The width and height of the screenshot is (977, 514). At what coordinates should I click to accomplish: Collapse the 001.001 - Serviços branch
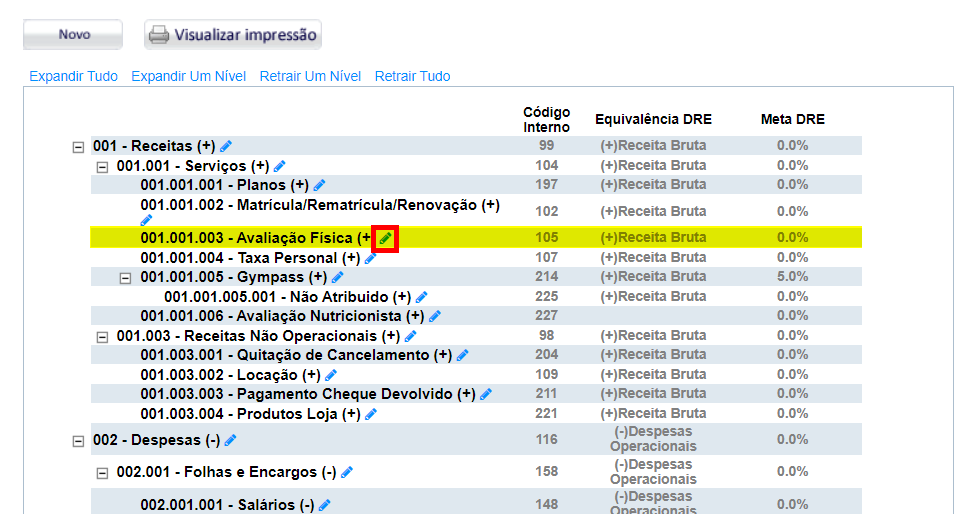pos(102,166)
